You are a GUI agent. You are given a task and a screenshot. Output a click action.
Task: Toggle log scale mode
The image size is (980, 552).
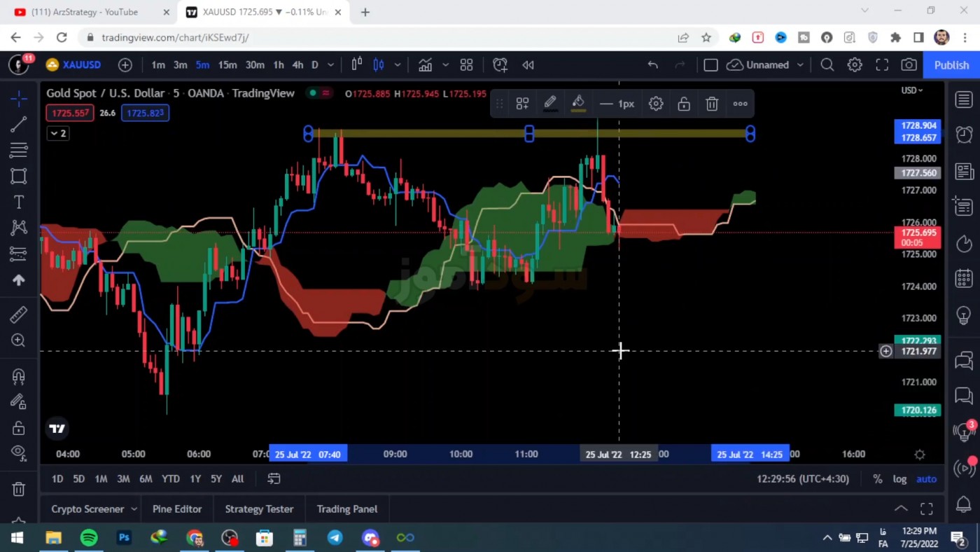tap(899, 479)
